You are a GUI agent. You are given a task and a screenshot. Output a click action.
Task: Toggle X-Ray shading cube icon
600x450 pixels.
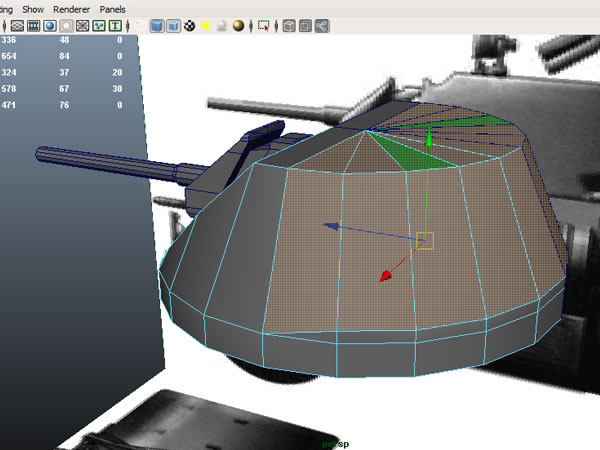coord(288,25)
